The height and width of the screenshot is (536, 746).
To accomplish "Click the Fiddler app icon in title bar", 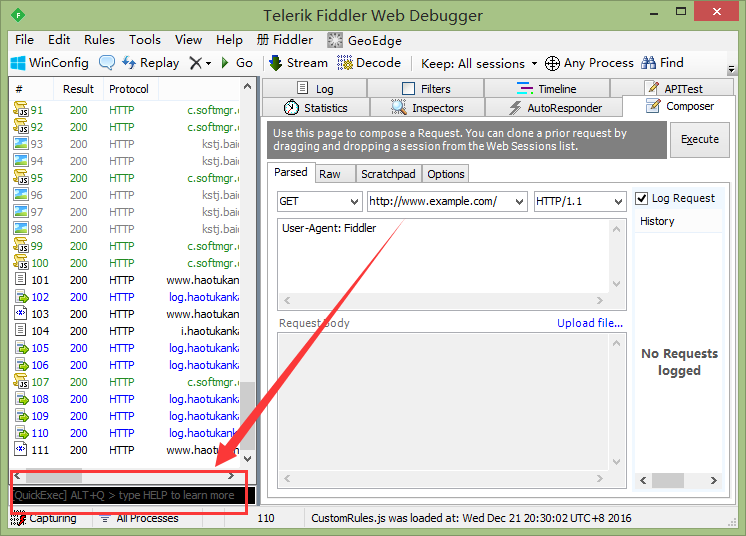I will [x=18, y=15].
